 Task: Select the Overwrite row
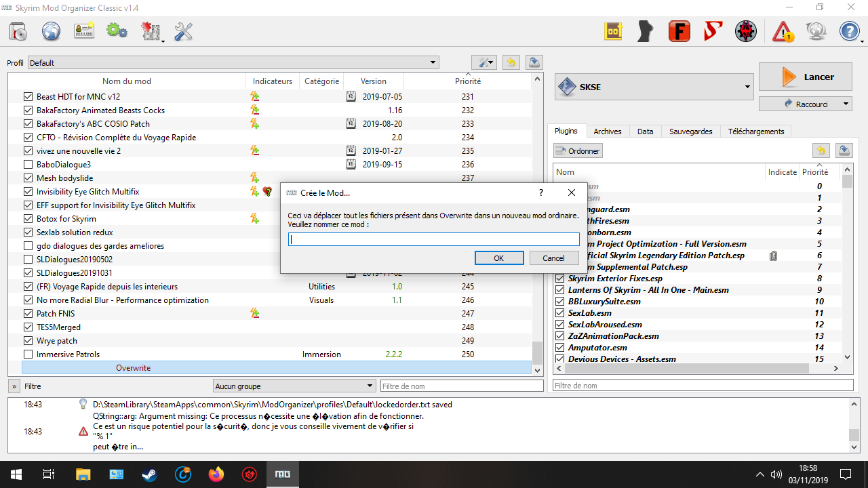pos(277,368)
